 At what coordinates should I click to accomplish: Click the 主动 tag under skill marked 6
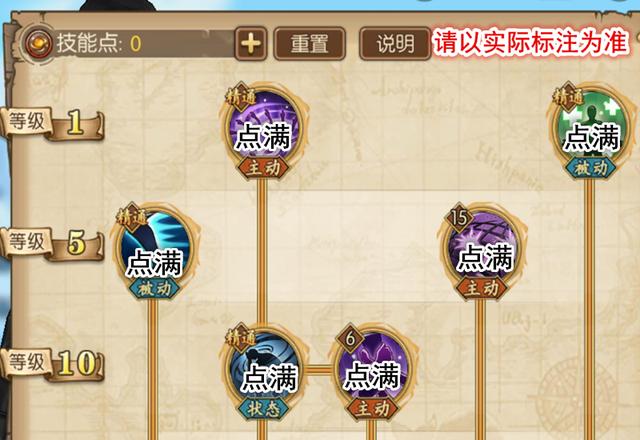372,409
